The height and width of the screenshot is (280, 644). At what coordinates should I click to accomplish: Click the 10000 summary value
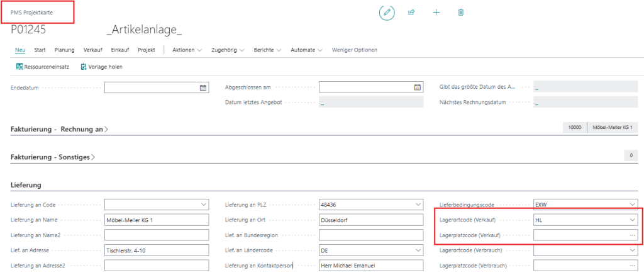coord(575,128)
